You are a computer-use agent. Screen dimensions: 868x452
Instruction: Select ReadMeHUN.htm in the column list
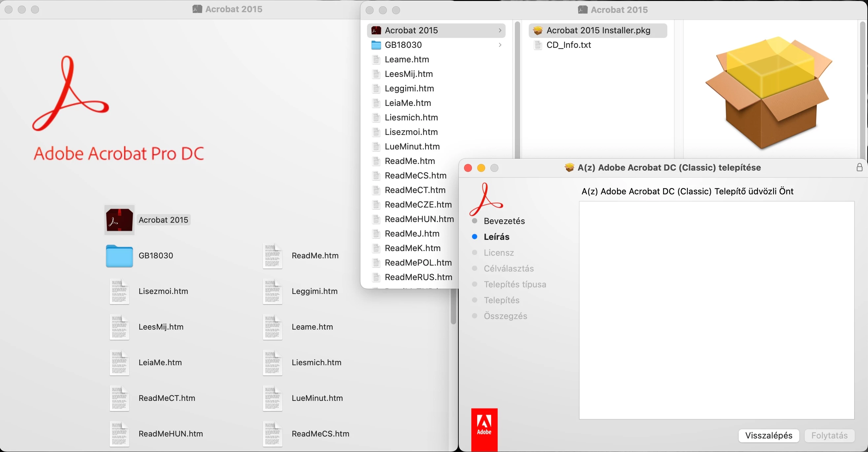pos(419,219)
